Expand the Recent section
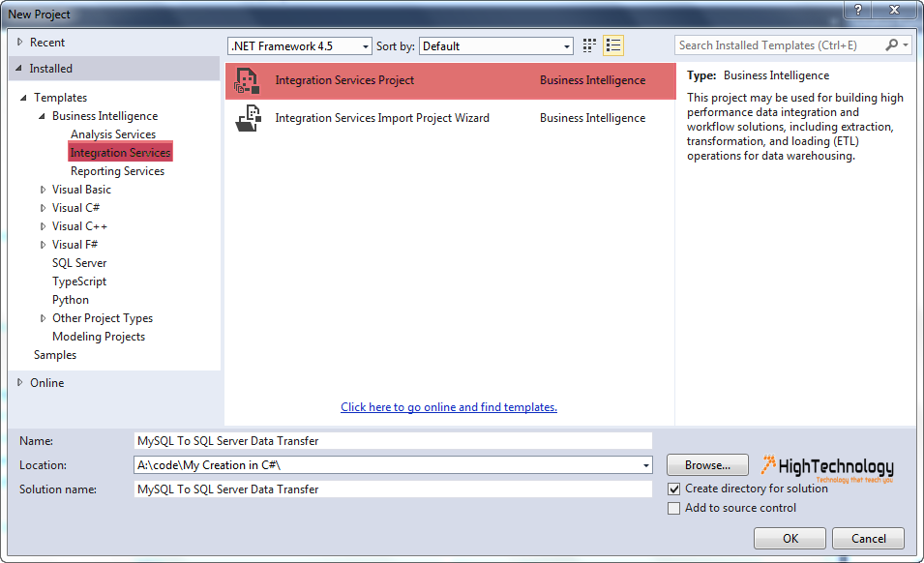Image resolution: width=924 pixels, height=563 pixels. (20, 43)
